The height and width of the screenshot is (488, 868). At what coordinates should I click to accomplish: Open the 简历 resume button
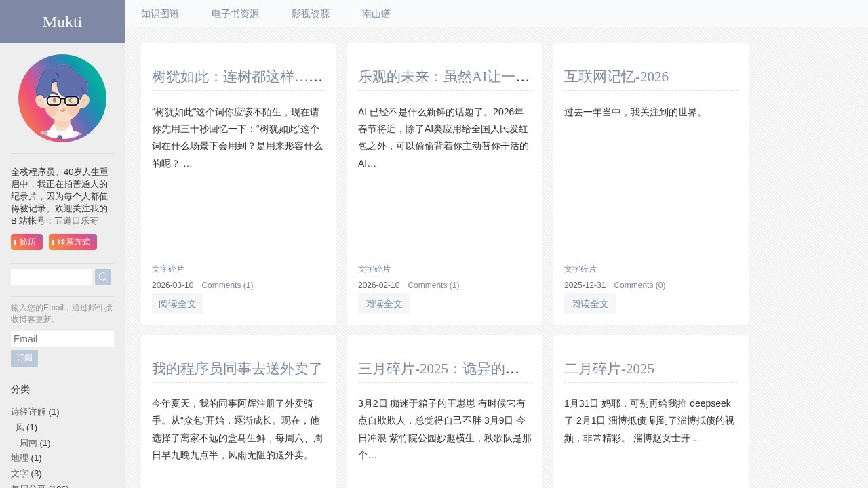pos(26,242)
